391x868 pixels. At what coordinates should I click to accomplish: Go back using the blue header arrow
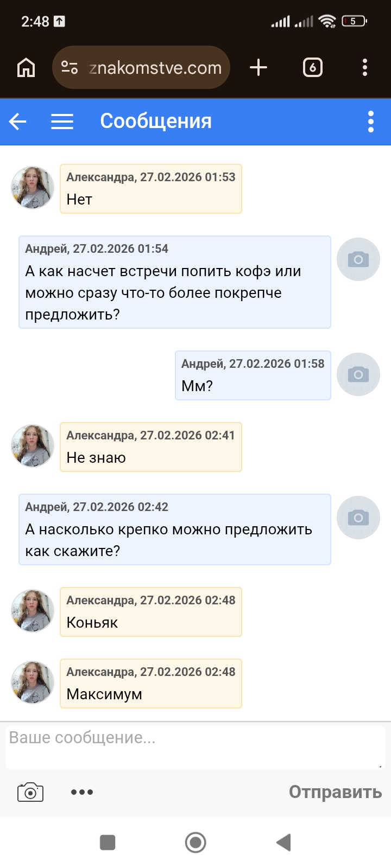18,122
